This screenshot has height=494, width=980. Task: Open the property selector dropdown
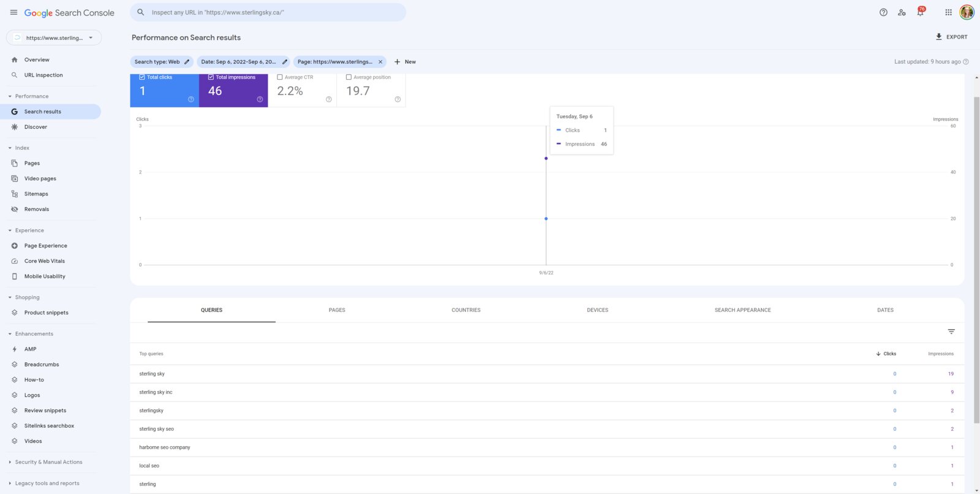click(x=54, y=38)
